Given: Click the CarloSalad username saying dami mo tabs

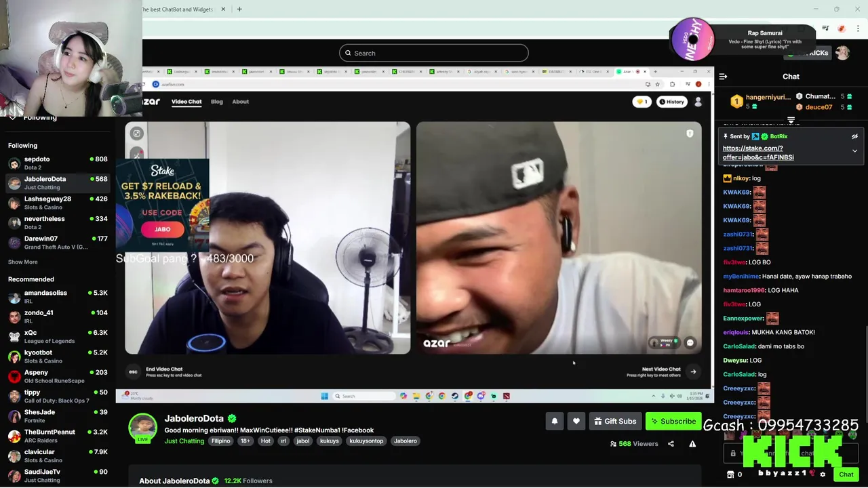Looking at the screenshot, I should [739, 346].
